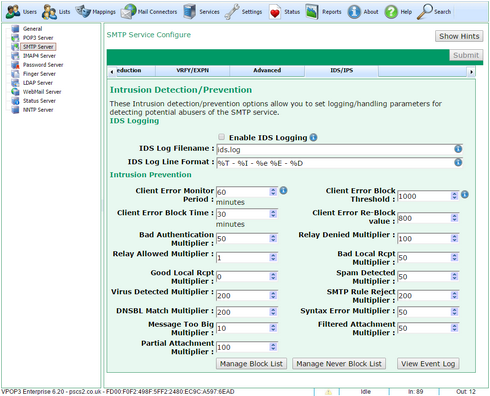Screen dimensions: 490x396
Task: Show info hint for IDS Log Filename
Action: (x=458, y=149)
